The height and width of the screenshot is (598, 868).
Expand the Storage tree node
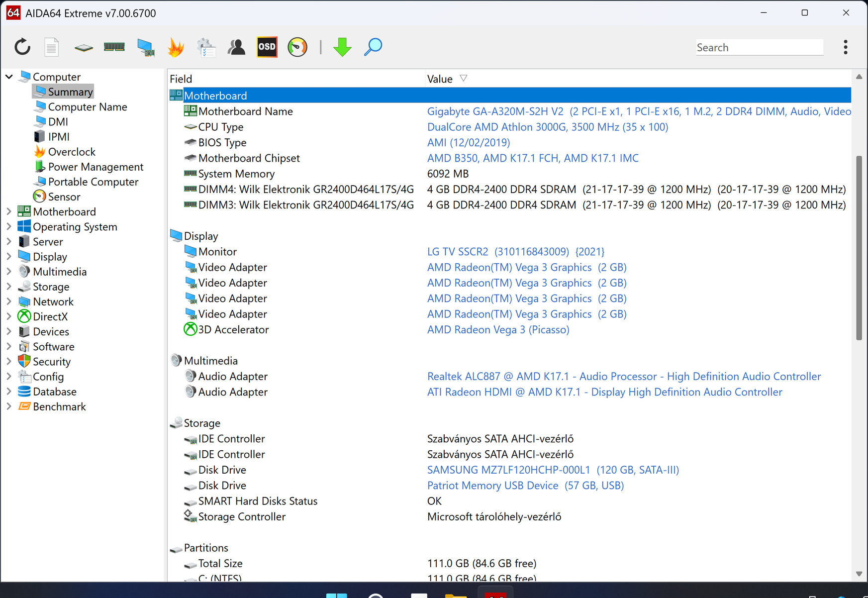point(9,287)
